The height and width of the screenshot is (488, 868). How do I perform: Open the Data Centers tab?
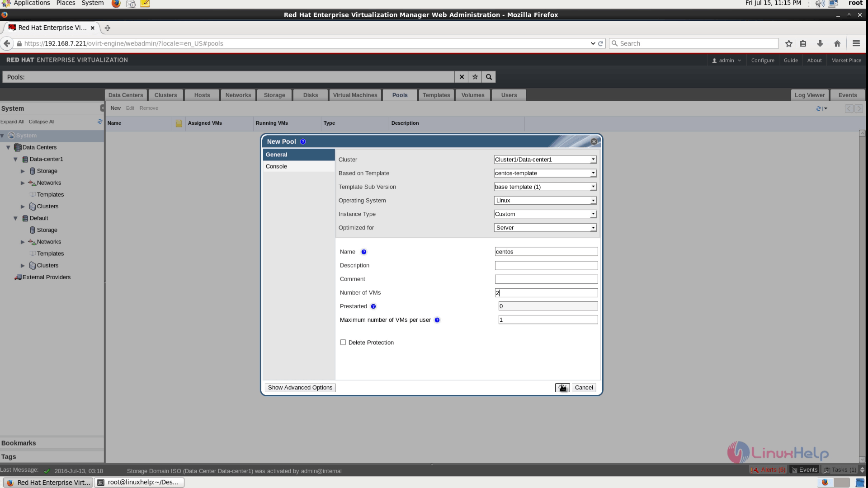click(126, 95)
